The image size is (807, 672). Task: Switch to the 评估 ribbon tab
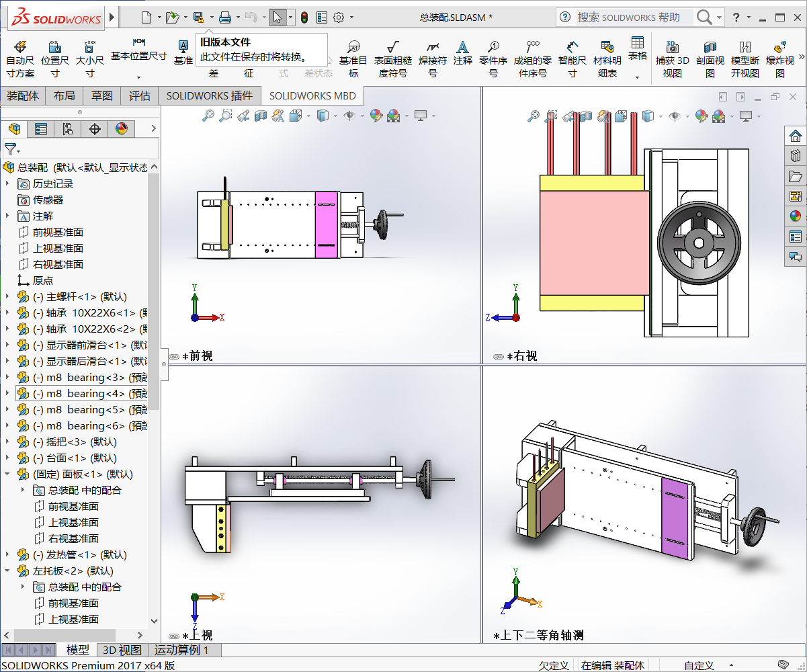coord(140,95)
